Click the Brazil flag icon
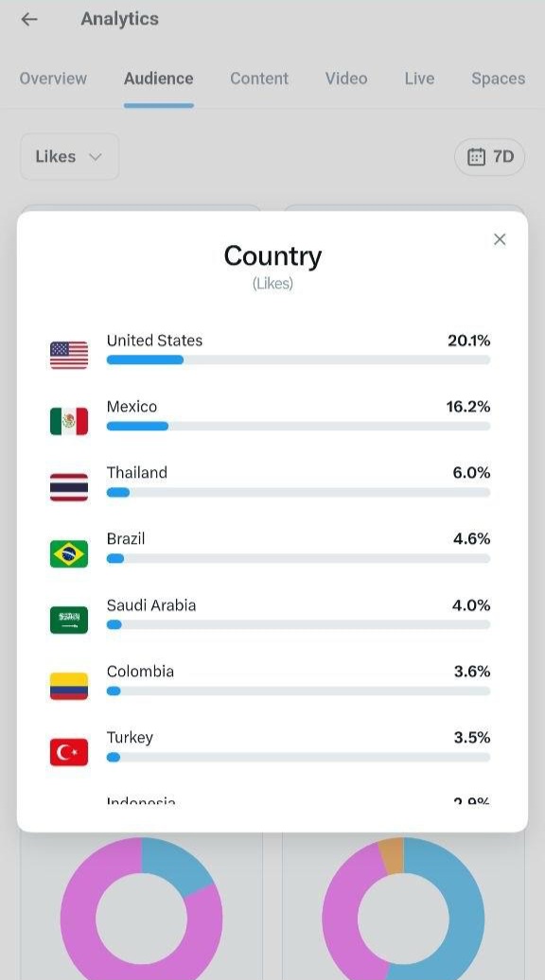Image resolution: width=545 pixels, height=980 pixels. pyautogui.click(x=69, y=553)
